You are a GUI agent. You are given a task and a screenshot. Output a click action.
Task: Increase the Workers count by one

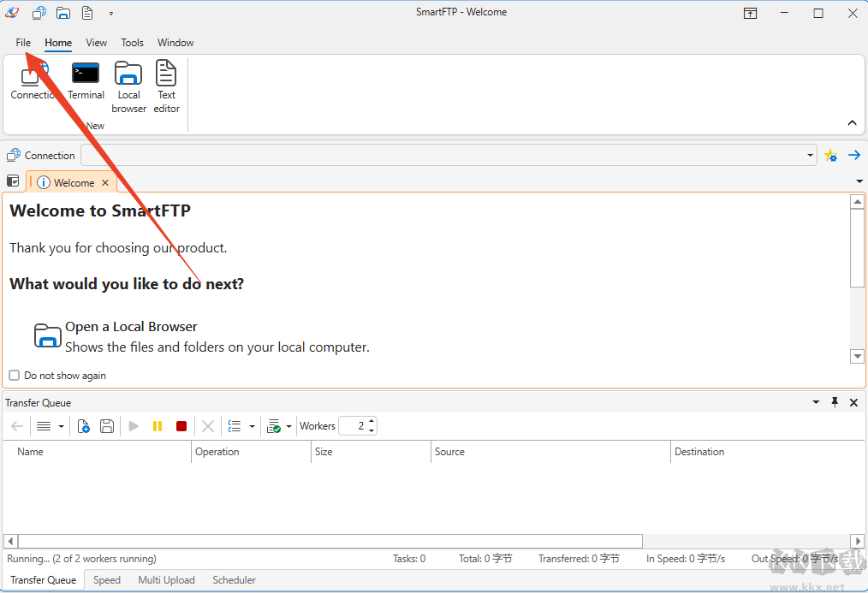tap(372, 422)
